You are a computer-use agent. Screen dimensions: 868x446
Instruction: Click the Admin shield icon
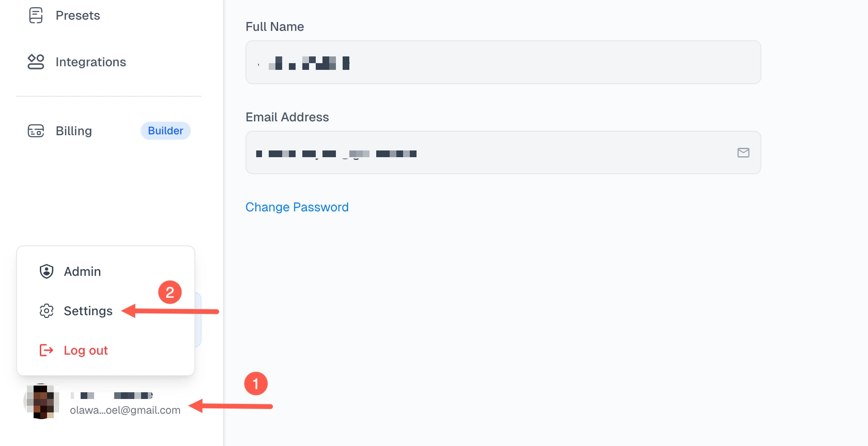(46, 271)
